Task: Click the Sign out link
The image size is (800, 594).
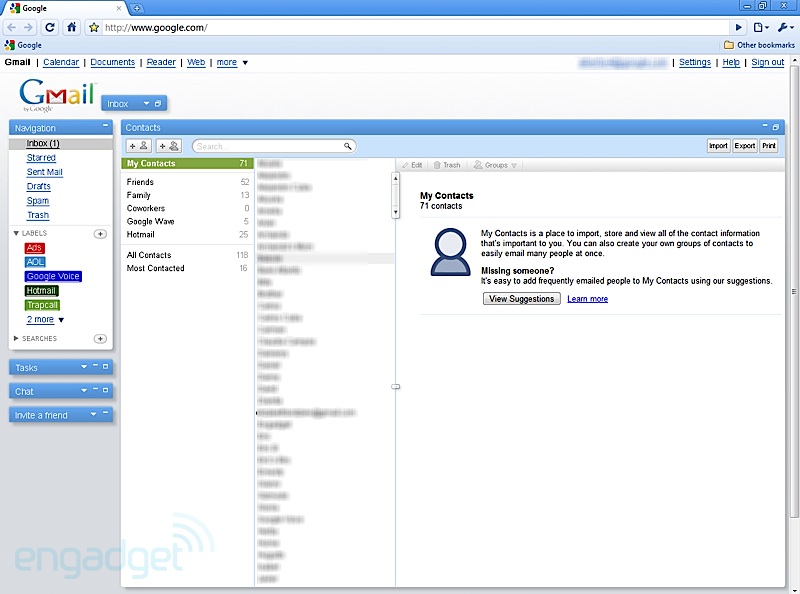Action: click(767, 62)
